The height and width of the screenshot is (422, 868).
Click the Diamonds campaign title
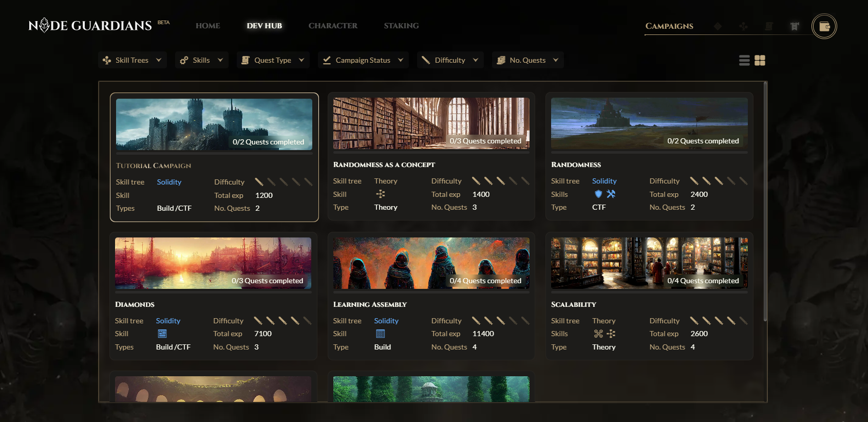[135, 304]
